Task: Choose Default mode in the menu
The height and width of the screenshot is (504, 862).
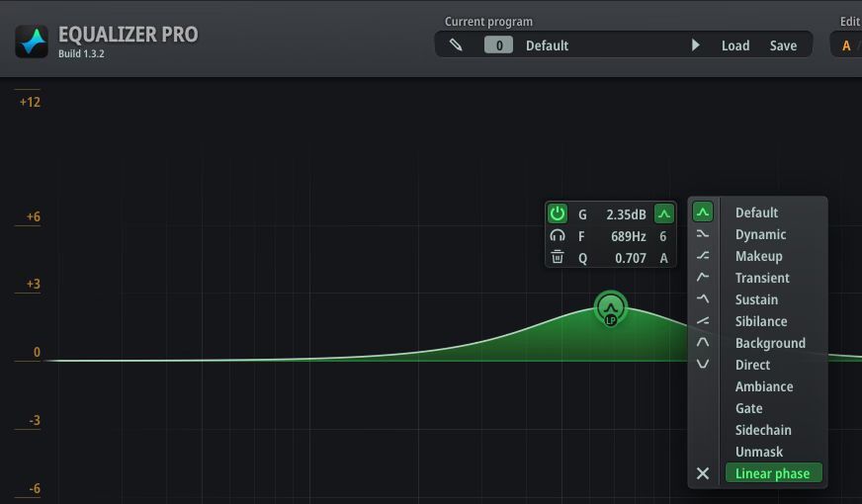Action: tap(756, 212)
